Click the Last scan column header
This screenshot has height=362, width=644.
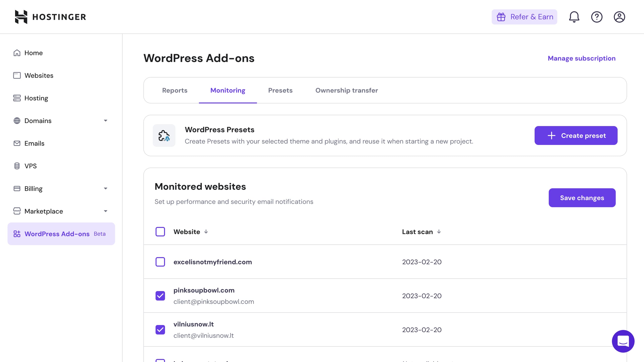click(417, 232)
